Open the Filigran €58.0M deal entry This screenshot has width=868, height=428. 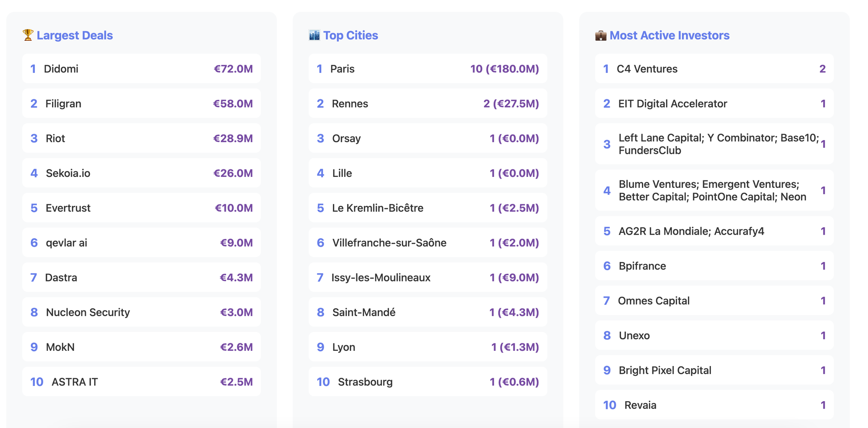point(141,104)
